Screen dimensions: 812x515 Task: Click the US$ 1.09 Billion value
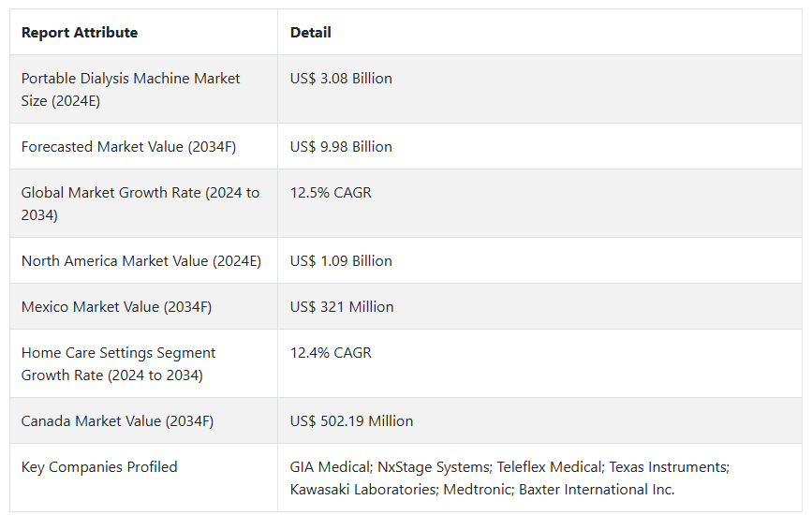pos(341,261)
